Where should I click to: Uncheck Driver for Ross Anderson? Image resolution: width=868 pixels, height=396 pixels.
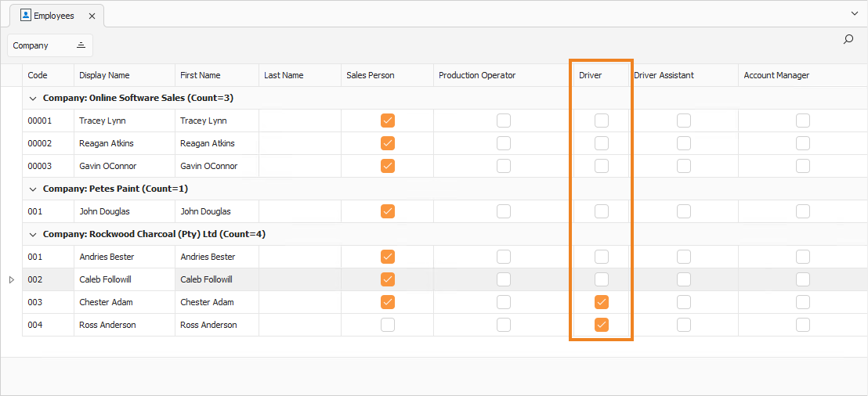602,325
